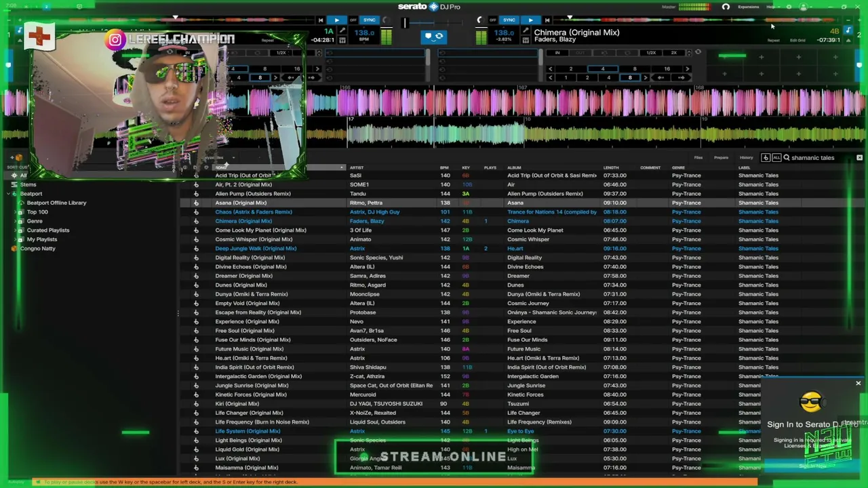Open the headphones icon in top bar

[x=726, y=7]
